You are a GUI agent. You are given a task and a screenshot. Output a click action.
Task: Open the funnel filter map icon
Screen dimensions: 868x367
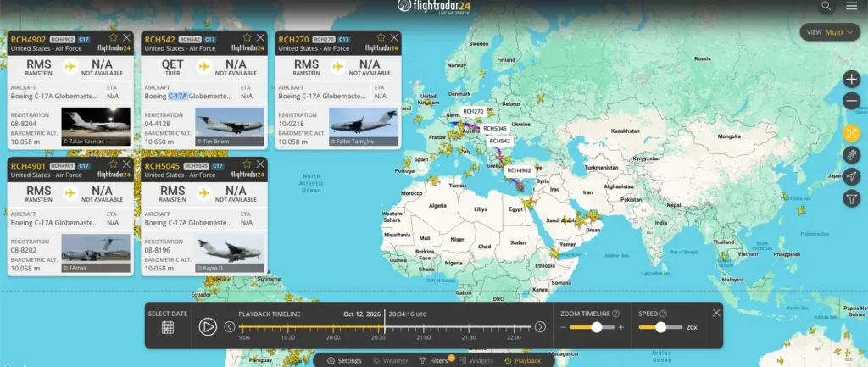(851, 197)
